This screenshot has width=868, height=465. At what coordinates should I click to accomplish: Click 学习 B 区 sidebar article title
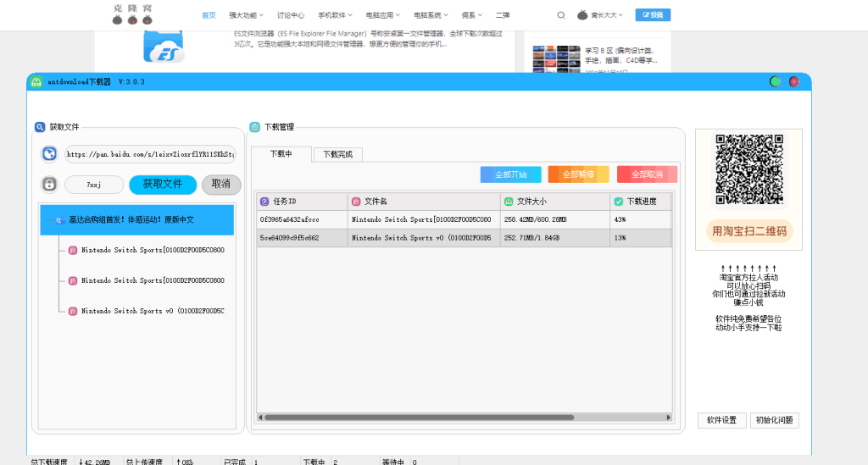click(621, 55)
